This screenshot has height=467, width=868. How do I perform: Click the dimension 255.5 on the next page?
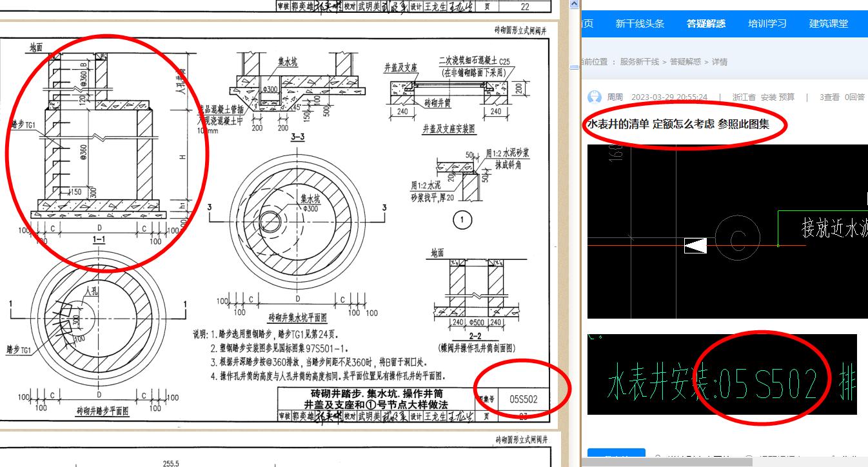coord(170,464)
